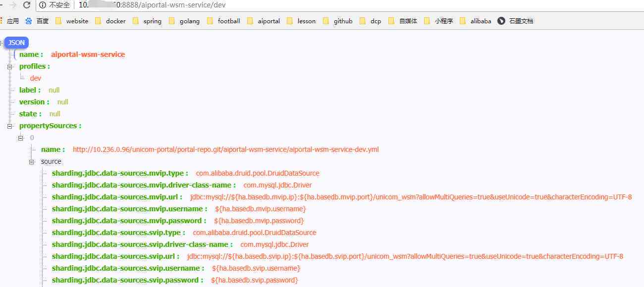Select value ${ha.basedb.mvip.username}
This screenshot has height=287, width=644.
[261, 209]
